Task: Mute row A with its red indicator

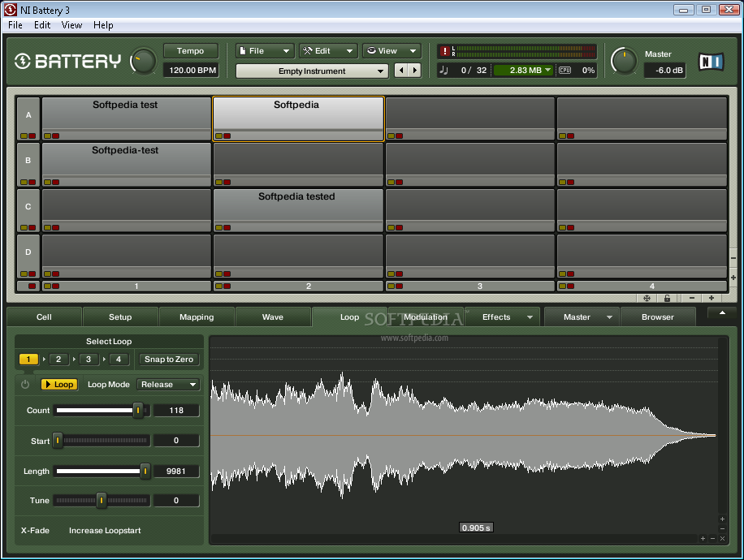Action: (32, 136)
